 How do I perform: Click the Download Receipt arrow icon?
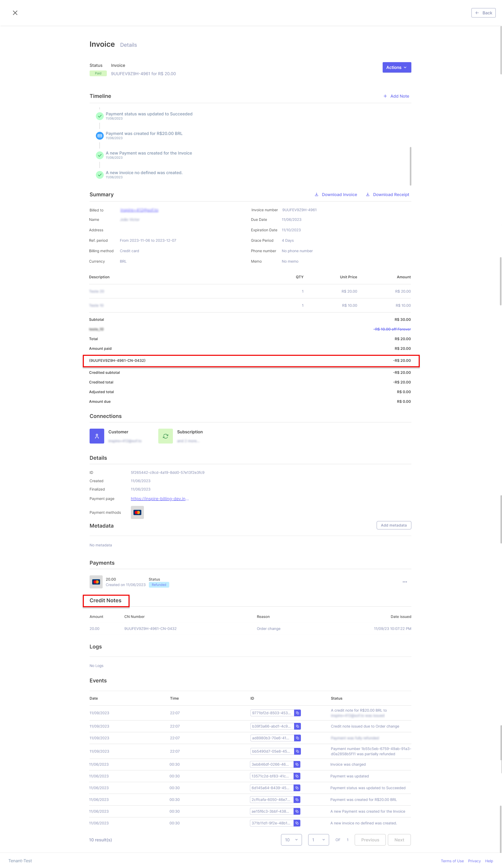pyautogui.click(x=368, y=195)
